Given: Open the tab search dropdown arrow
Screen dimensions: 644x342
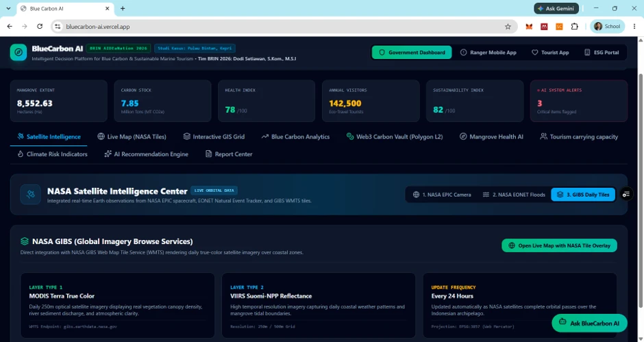Looking at the screenshot, I should click(x=8, y=8).
